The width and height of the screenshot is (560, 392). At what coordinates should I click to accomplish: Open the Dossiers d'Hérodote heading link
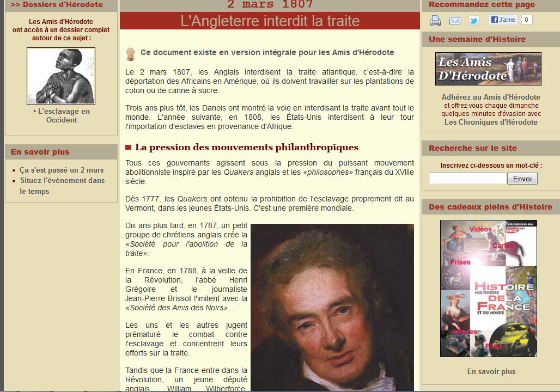57,5
